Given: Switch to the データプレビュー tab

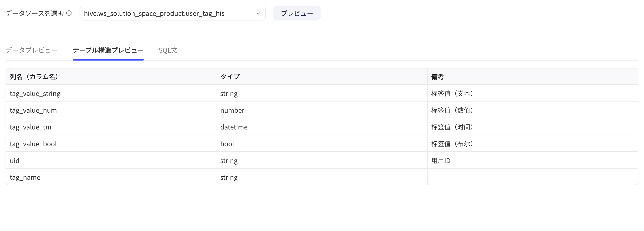Looking at the screenshot, I should [31, 50].
